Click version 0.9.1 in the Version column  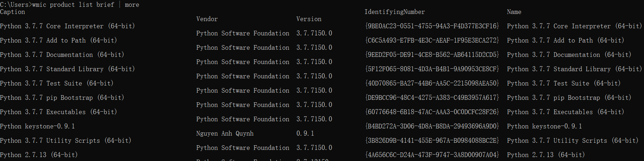[x=305, y=133]
